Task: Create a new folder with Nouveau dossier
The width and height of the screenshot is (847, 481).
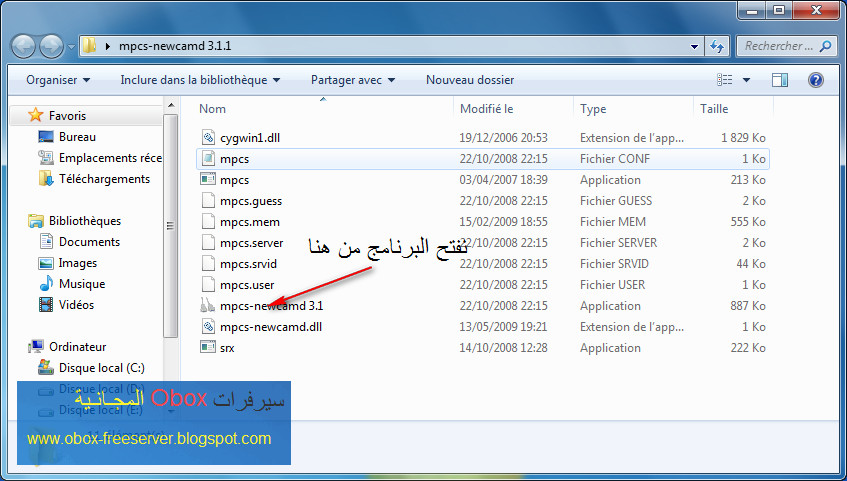Action: point(470,80)
